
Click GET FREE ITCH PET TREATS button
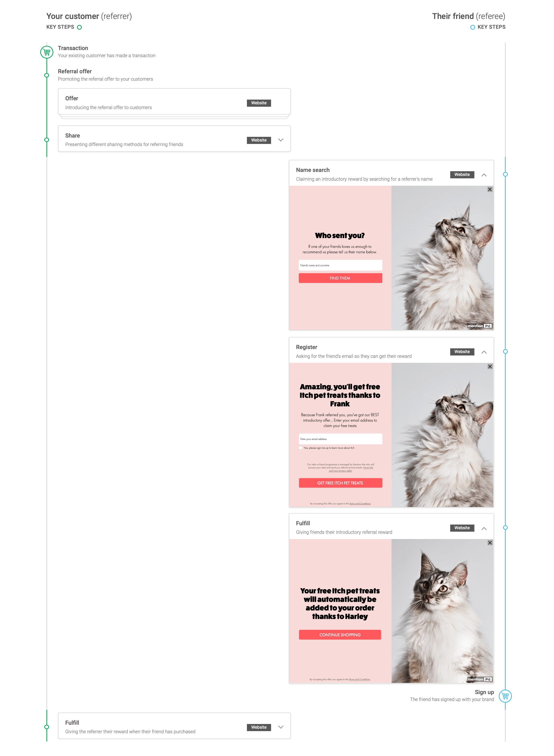click(340, 484)
